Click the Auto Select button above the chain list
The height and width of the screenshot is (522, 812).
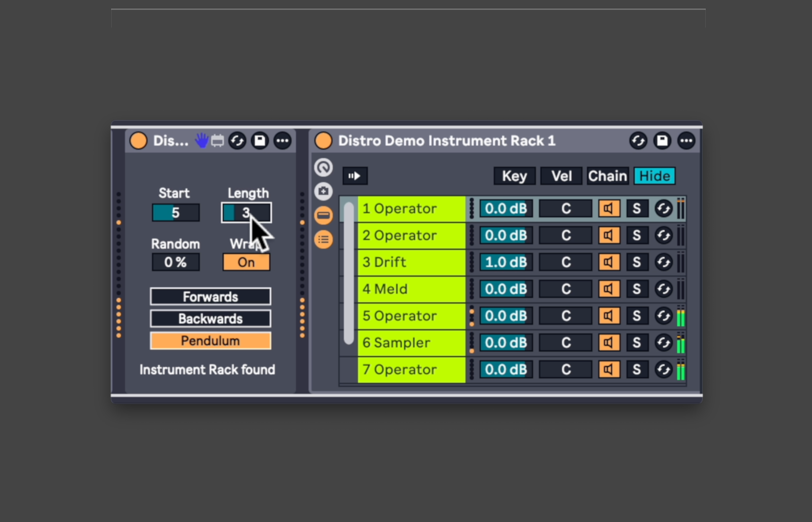(355, 176)
